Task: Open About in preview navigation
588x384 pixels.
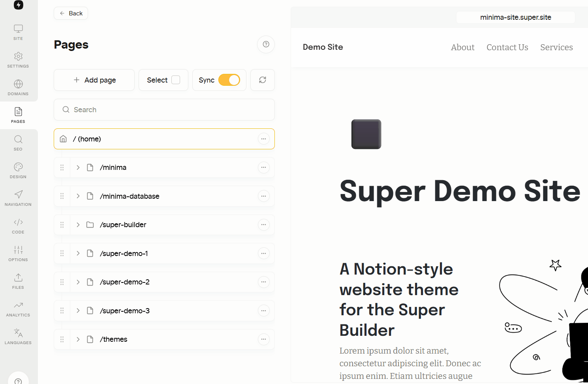Action: tap(463, 47)
